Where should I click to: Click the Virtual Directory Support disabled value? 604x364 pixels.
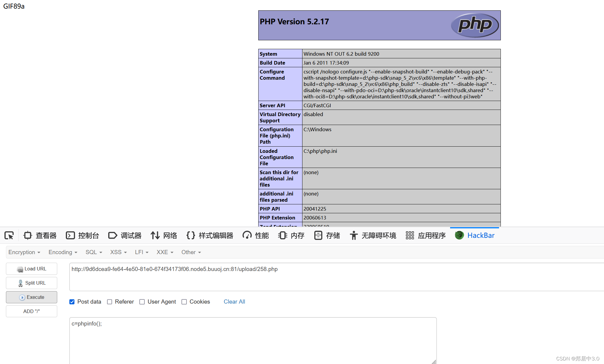(x=313, y=114)
